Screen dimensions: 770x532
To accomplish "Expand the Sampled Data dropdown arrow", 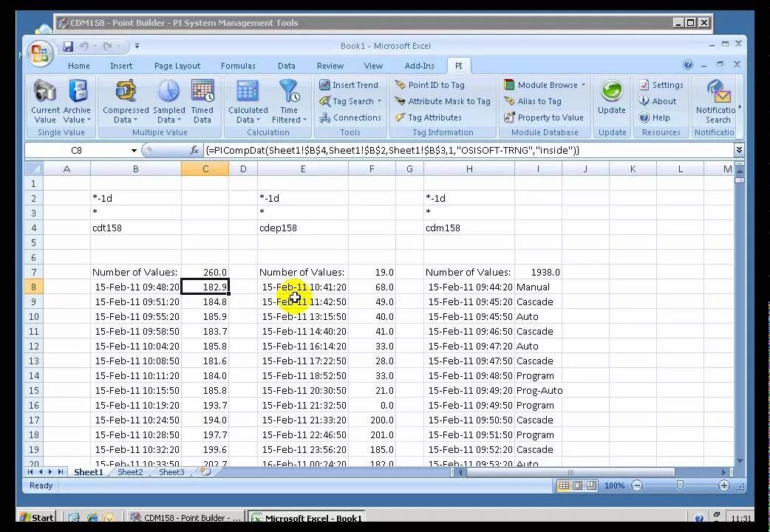I will click(x=180, y=120).
